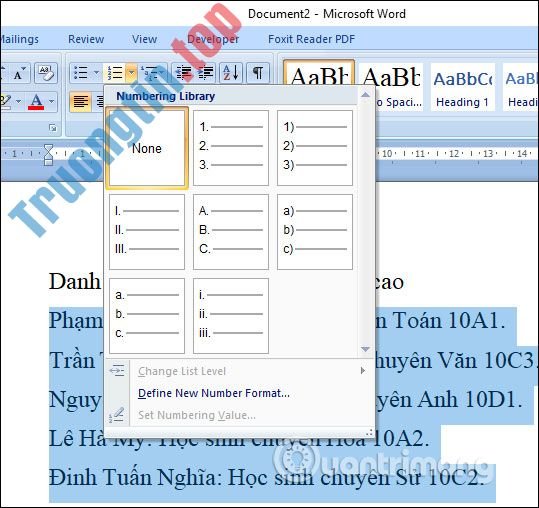Open the Developer ribbon tab
The image size is (539, 508).
pos(213,39)
